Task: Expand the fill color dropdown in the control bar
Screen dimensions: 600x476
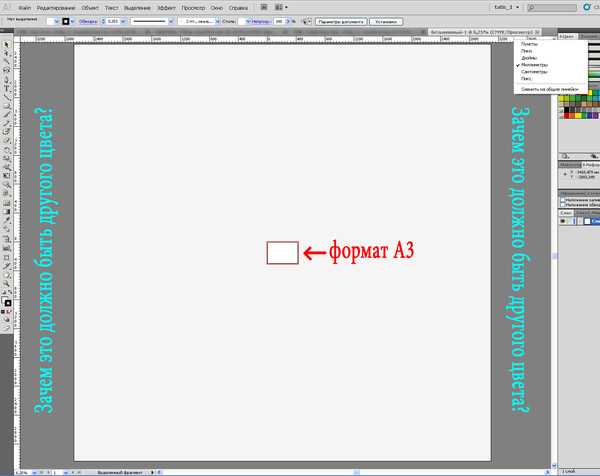Action: coord(57,21)
